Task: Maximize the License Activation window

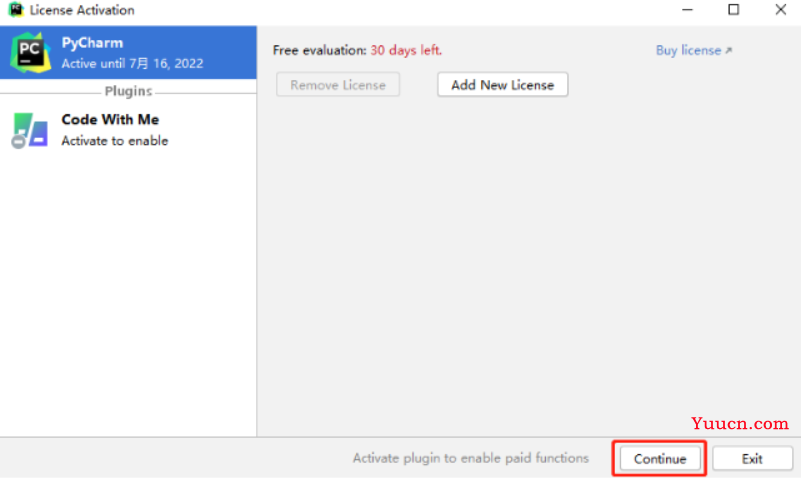Action: pos(734,10)
